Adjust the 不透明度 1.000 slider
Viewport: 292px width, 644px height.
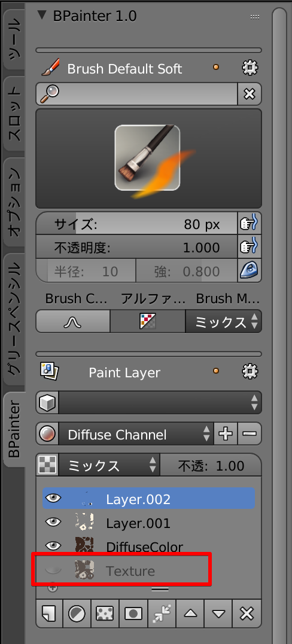point(137,247)
